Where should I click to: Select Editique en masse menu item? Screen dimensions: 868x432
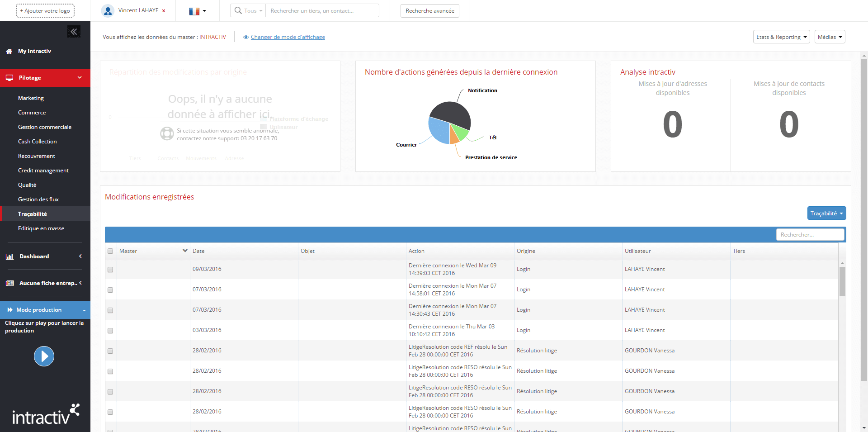click(x=41, y=228)
